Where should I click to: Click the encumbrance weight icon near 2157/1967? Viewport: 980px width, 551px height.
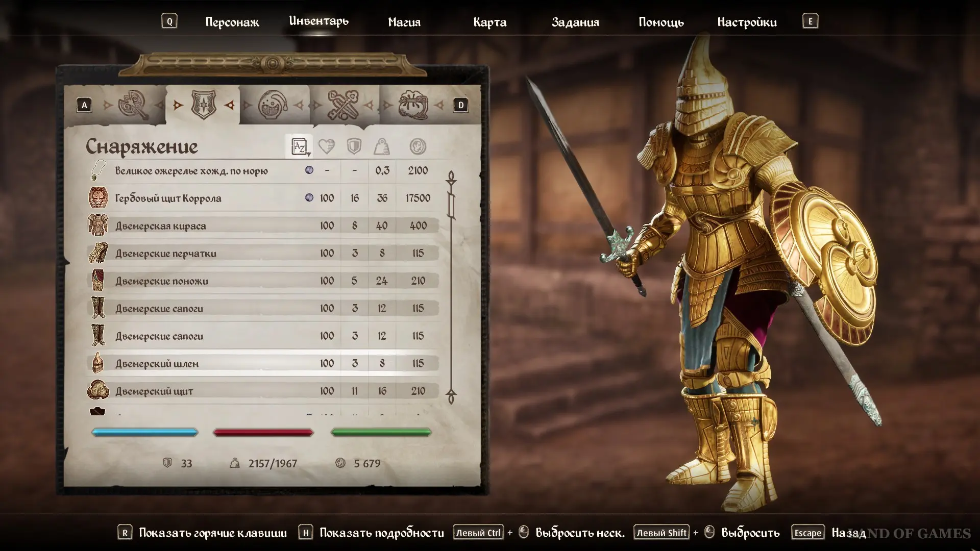pos(234,463)
